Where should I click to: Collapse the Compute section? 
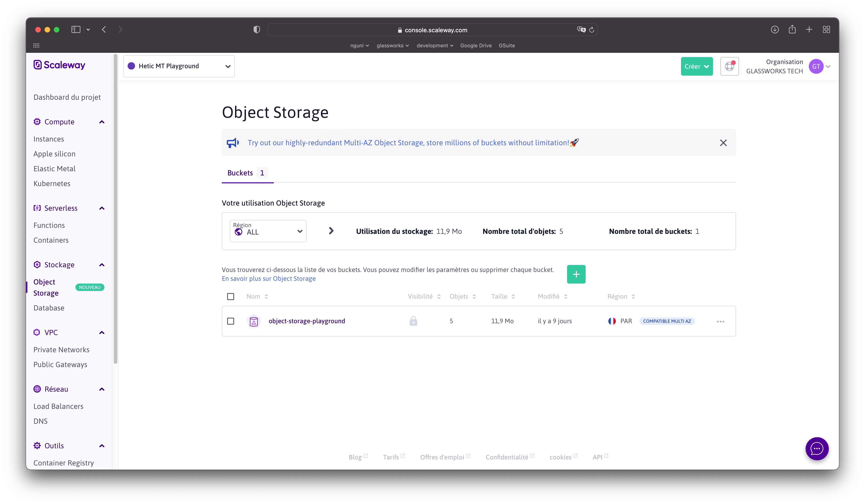pyautogui.click(x=102, y=122)
